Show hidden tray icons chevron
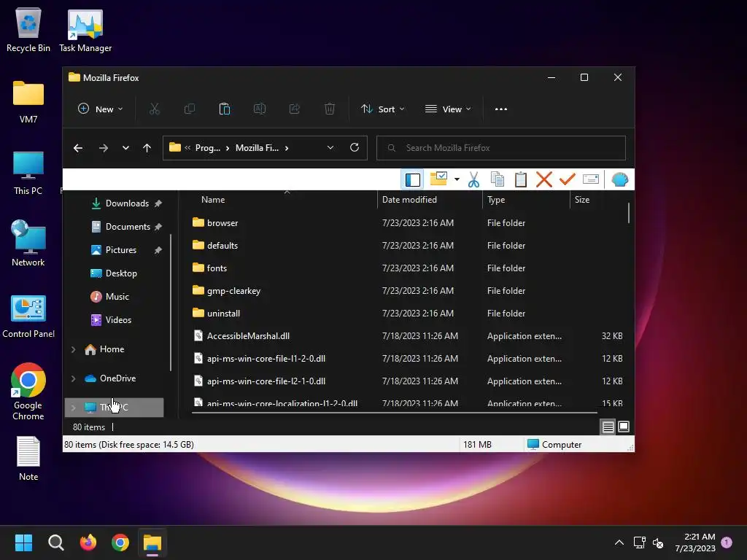 coord(619,542)
